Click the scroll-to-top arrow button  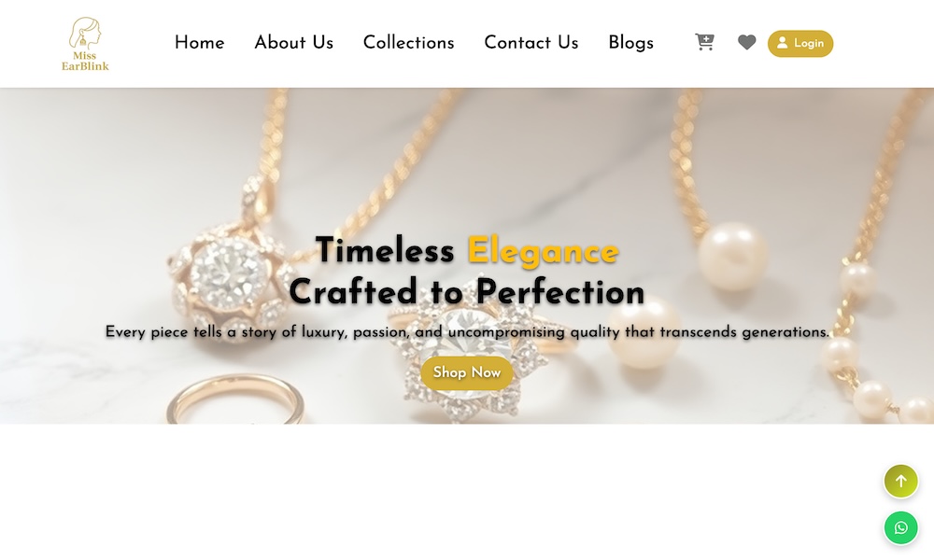point(900,481)
